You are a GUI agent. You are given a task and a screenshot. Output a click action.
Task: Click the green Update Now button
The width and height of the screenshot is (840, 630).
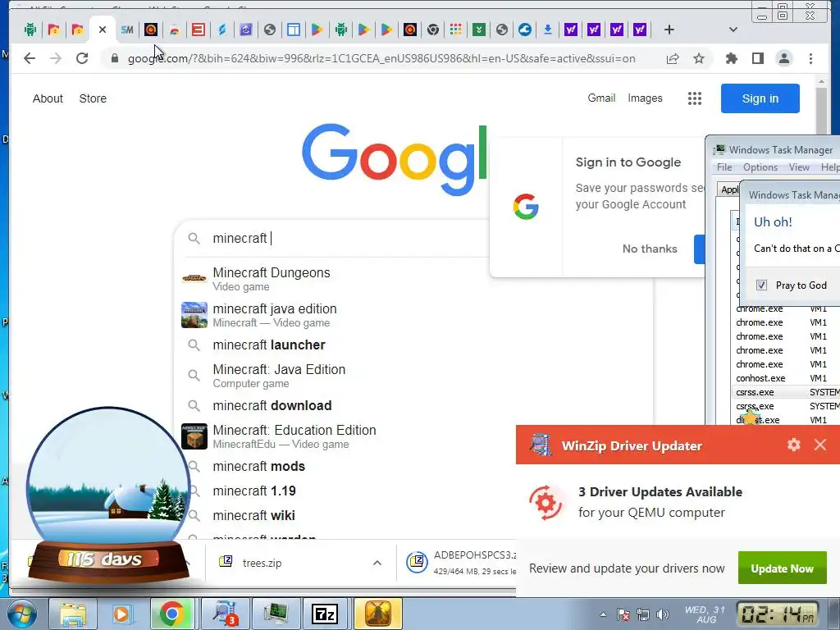pos(782,568)
